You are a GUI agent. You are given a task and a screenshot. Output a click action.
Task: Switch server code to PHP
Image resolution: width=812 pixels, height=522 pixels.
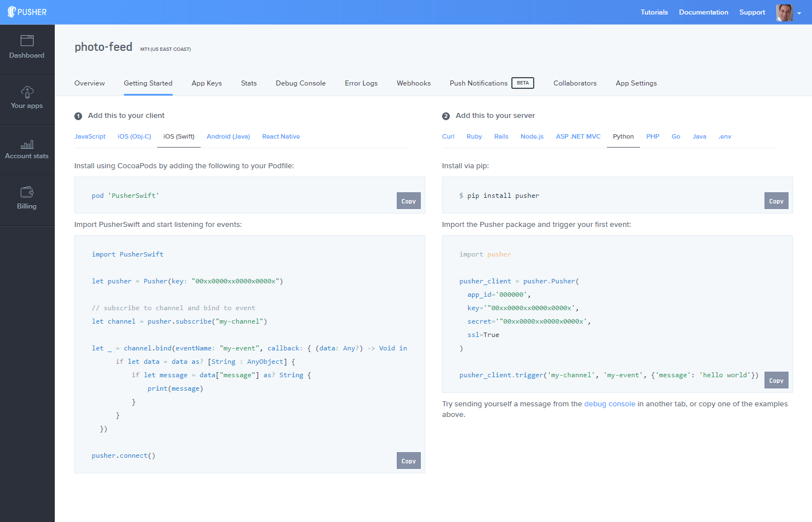pyautogui.click(x=652, y=136)
